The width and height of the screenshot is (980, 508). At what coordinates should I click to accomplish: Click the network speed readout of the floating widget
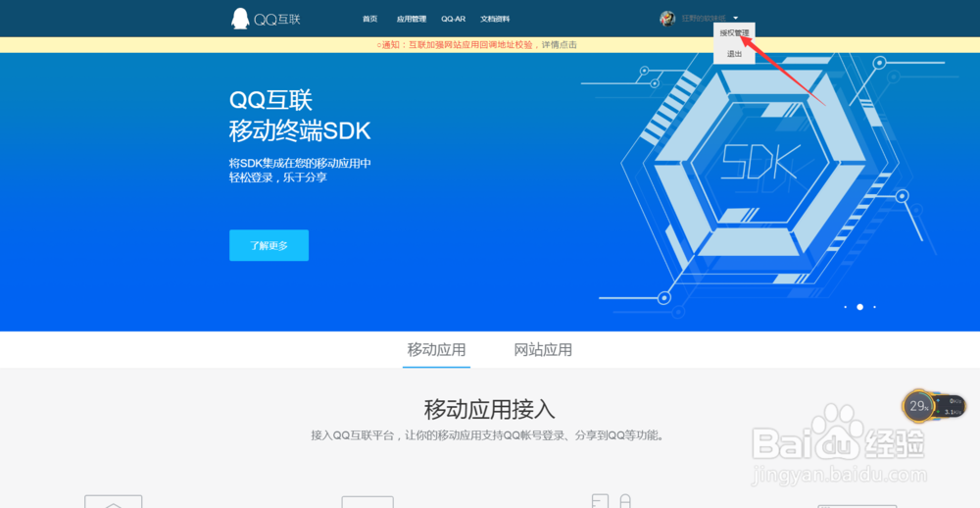click(x=952, y=407)
